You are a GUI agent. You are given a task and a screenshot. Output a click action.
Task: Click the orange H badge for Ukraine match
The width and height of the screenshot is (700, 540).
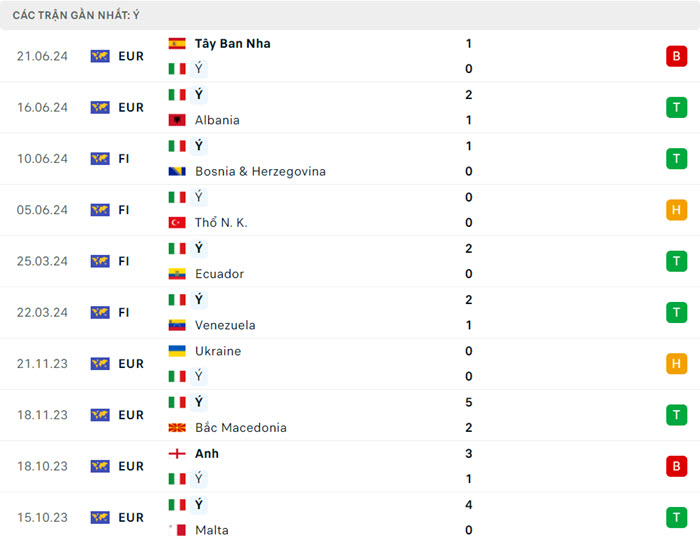(676, 364)
